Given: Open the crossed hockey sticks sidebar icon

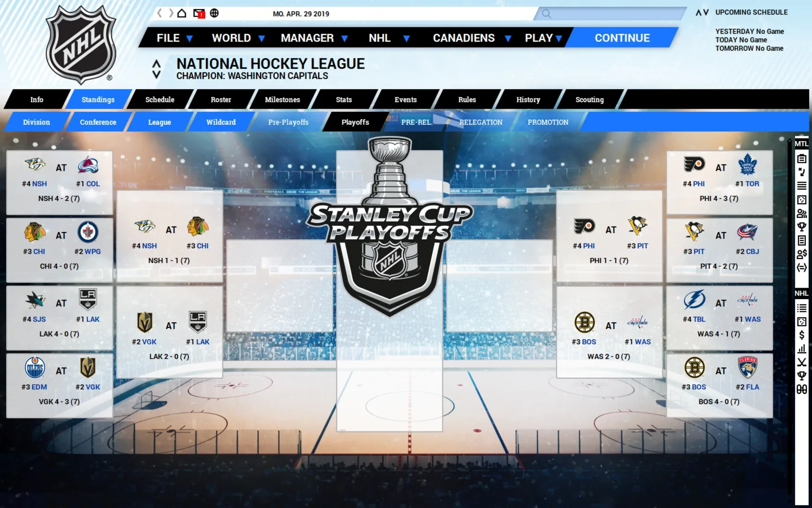Looking at the screenshot, I should [x=801, y=362].
